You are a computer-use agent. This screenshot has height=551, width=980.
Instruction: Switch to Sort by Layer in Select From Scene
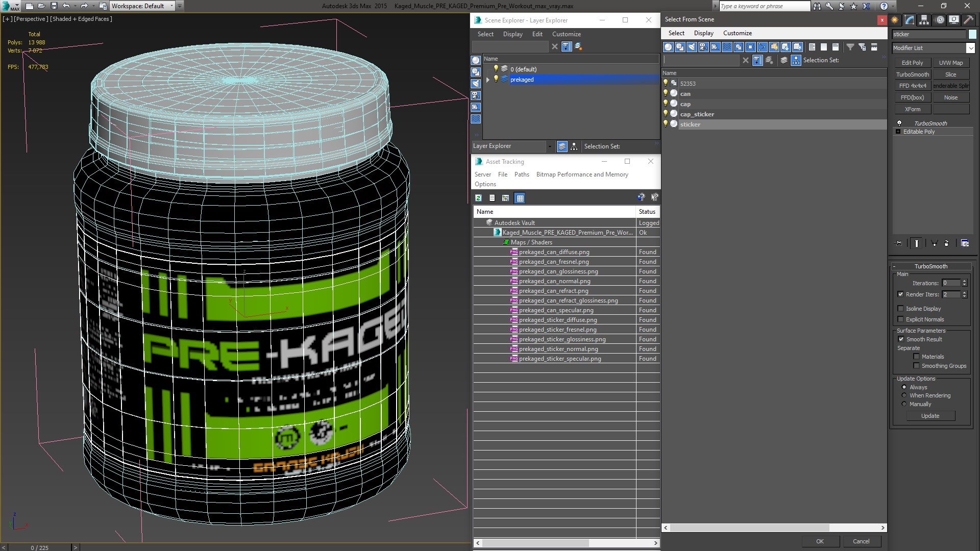(x=784, y=60)
